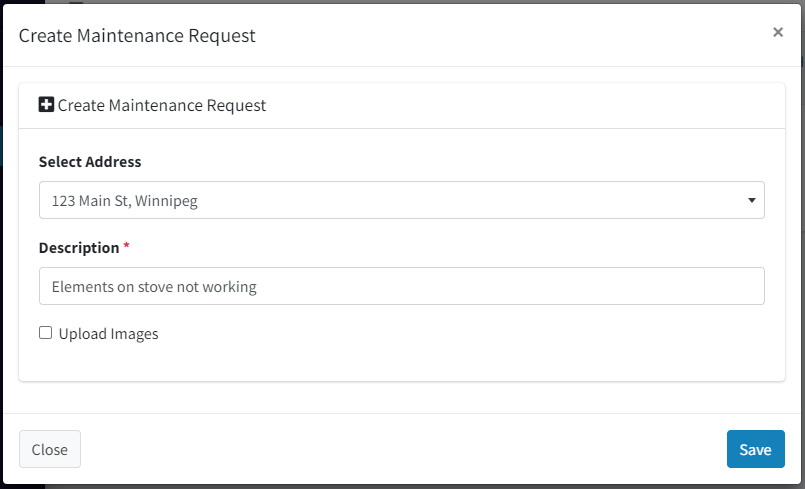
Task: Focus the Description text field
Action: pos(401,286)
